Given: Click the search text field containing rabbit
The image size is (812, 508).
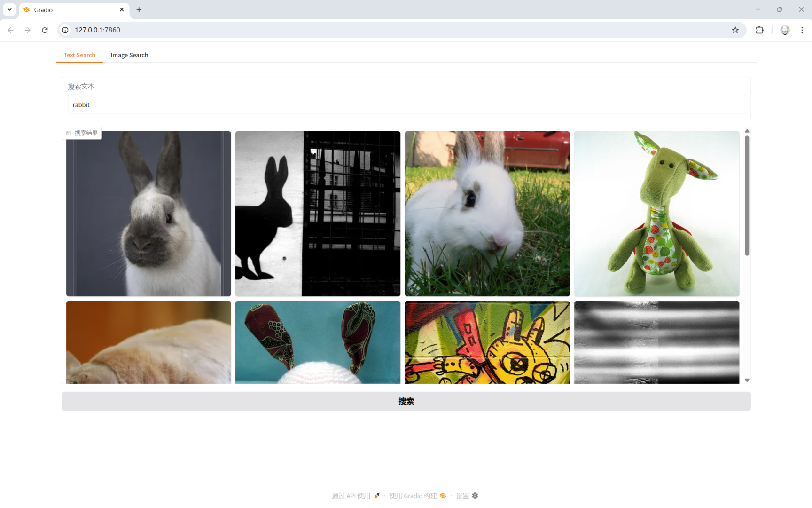Looking at the screenshot, I should (x=406, y=105).
